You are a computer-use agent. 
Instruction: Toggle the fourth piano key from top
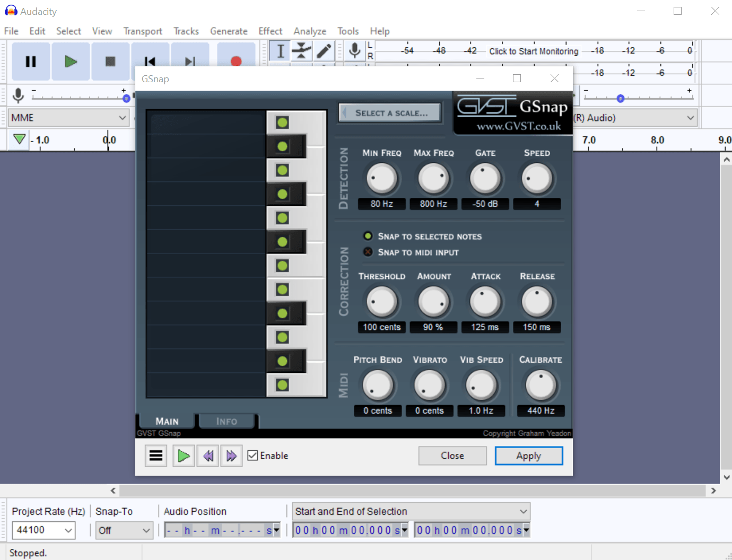click(x=282, y=194)
